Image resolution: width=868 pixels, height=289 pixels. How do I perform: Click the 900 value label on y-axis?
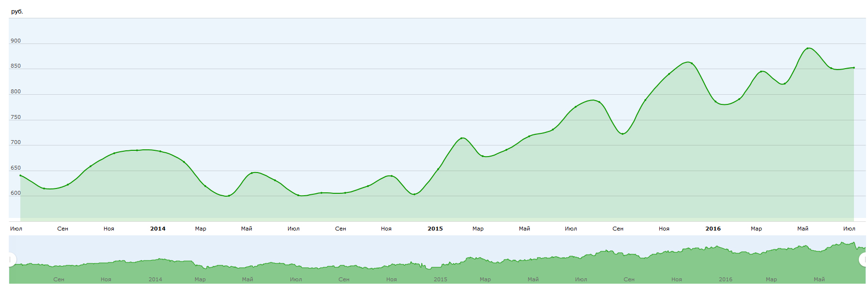16,41
